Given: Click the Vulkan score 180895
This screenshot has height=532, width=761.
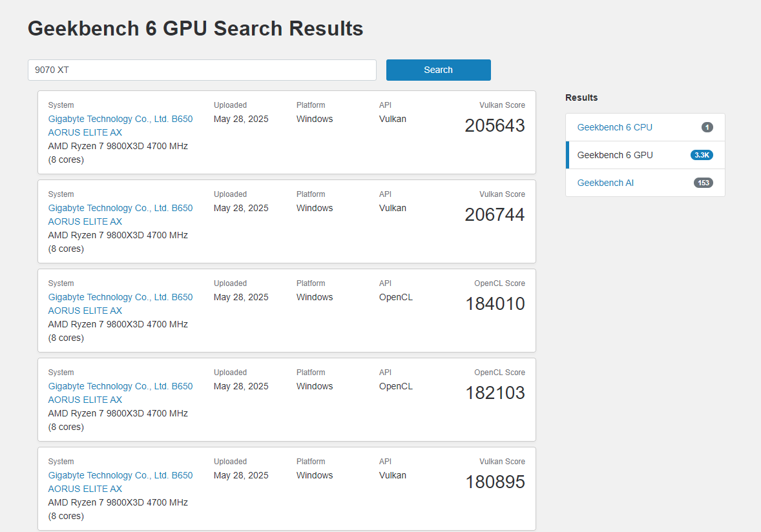Looking at the screenshot, I should tap(495, 482).
